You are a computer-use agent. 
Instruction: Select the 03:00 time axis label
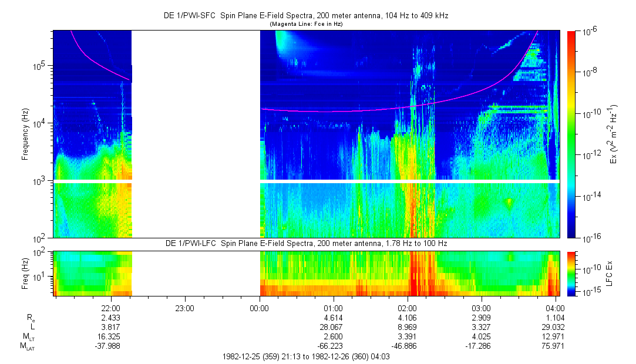click(481, 308)
